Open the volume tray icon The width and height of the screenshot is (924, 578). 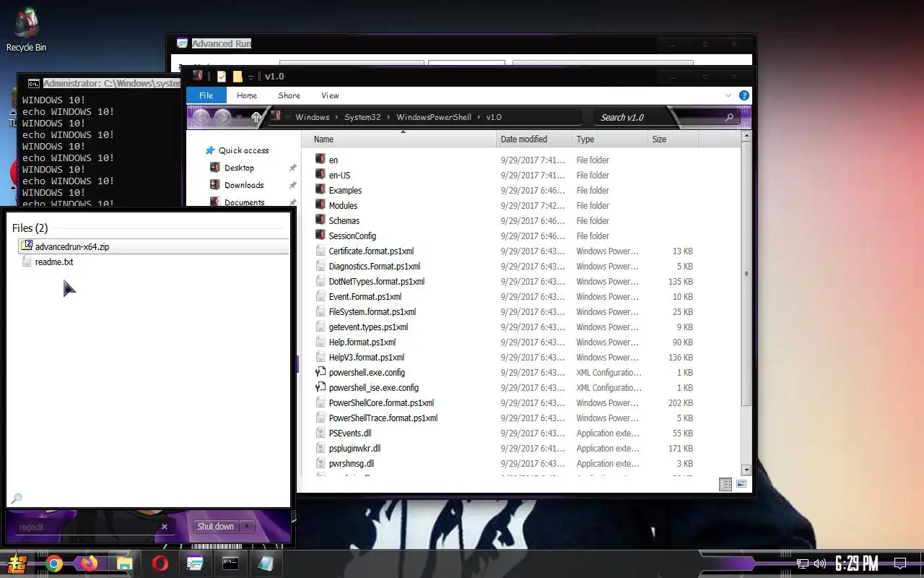tap(819, 564)
